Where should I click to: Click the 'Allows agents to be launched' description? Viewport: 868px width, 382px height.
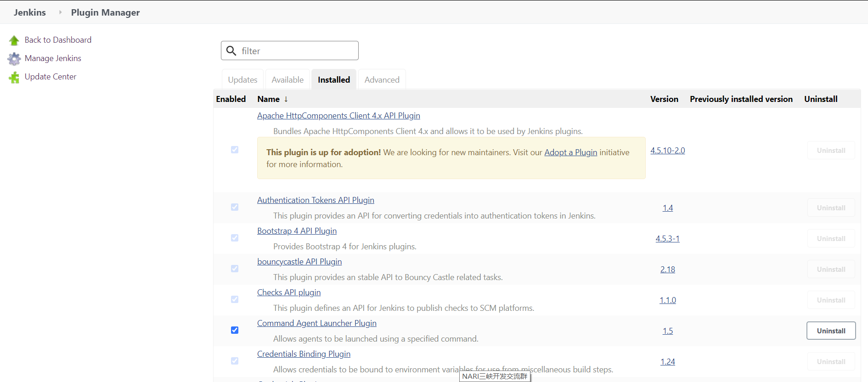(376, 339)
